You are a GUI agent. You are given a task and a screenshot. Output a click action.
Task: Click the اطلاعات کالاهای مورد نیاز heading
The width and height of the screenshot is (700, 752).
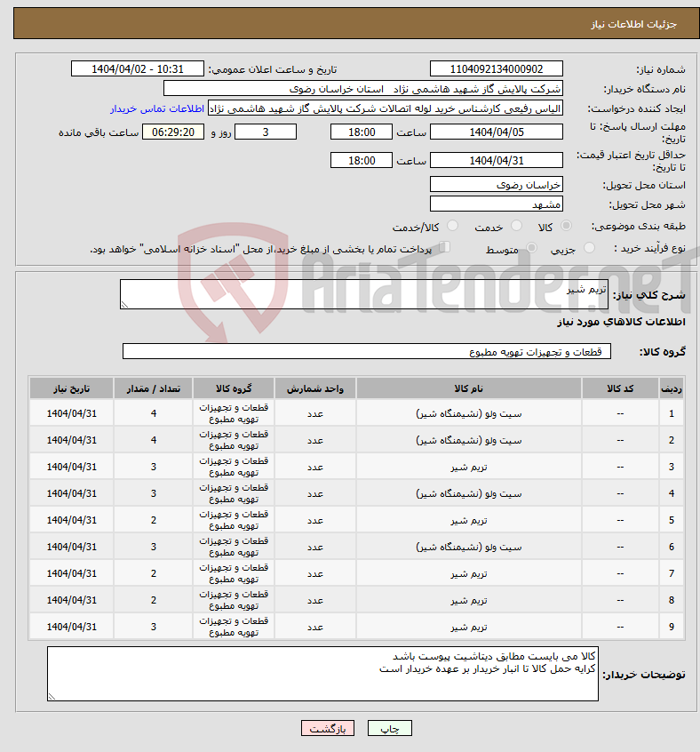(x=621, y=322)
